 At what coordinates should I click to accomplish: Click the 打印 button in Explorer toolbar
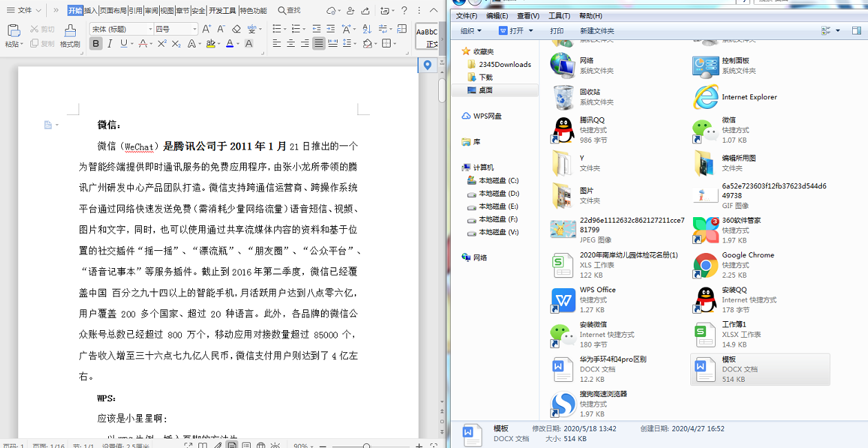click(x=557, y=31)
